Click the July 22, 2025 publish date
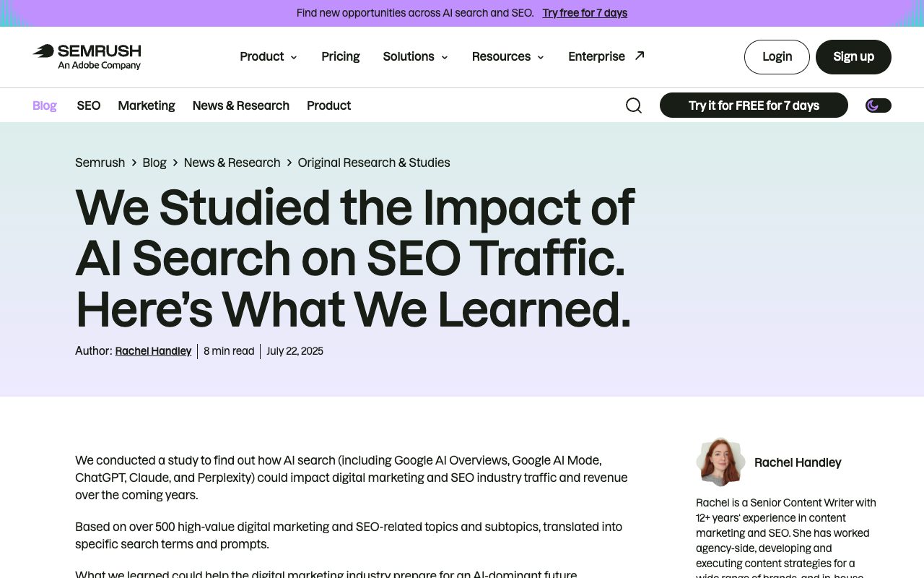The width and height of the screenshot is (924, 578). pos(295,351)
